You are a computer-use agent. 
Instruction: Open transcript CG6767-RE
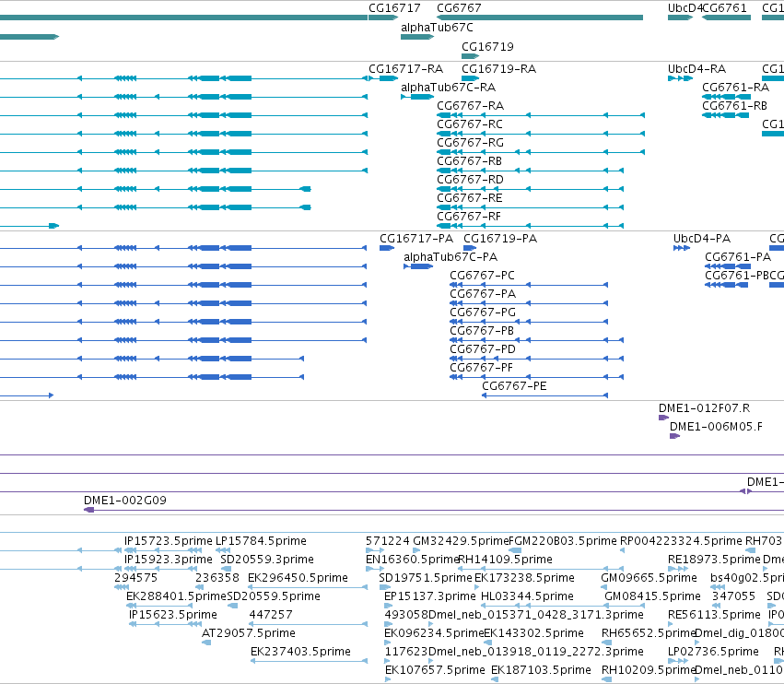[470, 197]
